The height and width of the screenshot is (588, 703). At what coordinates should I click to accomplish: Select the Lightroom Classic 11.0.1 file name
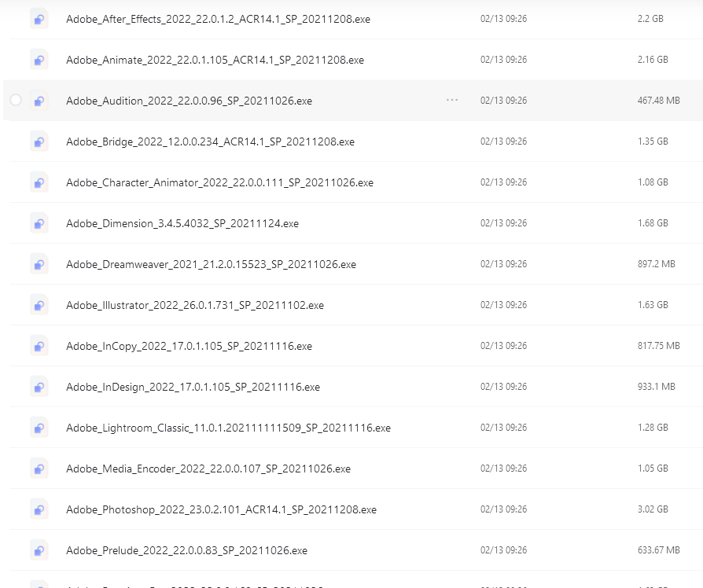coord(228,428)
